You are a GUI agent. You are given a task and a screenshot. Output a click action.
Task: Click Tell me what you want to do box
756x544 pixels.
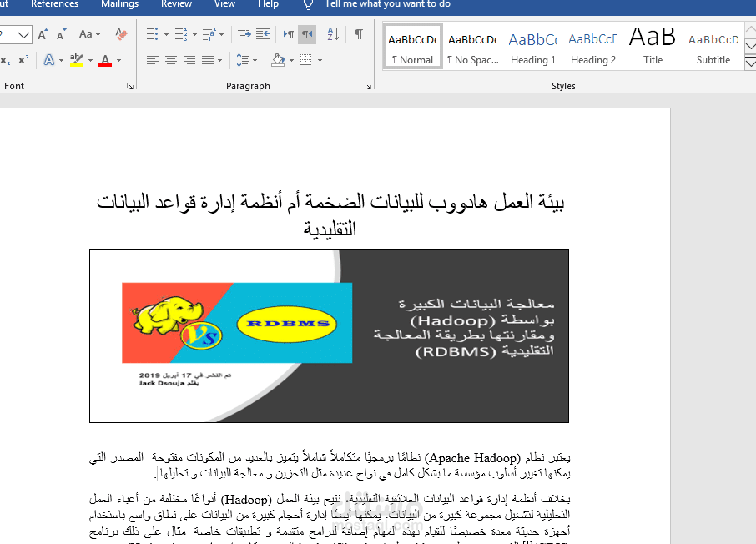[x=388, y=4]
